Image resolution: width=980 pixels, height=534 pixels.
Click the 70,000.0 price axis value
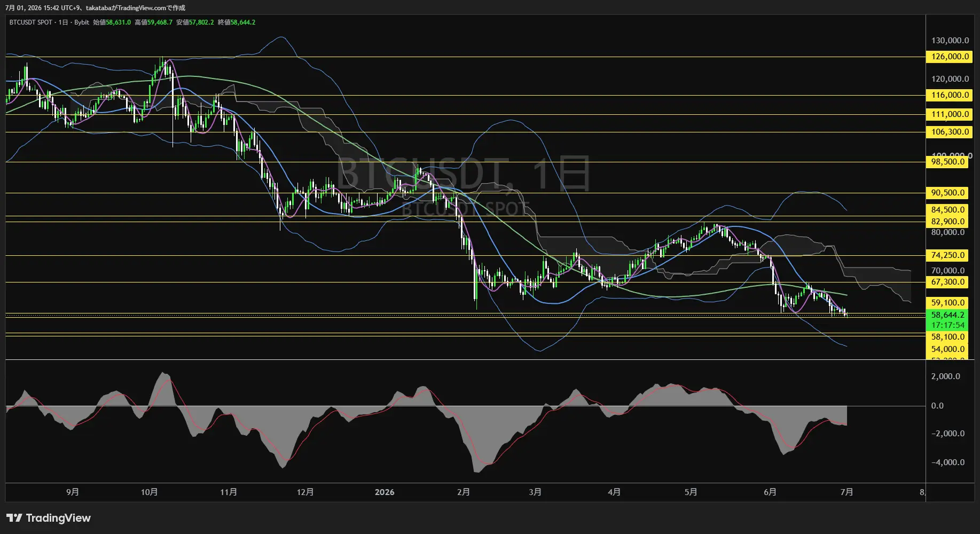pos(947,271)
